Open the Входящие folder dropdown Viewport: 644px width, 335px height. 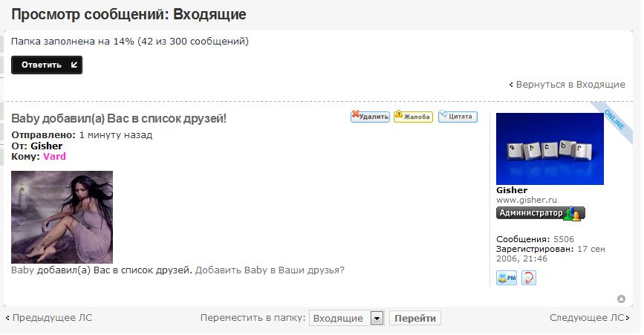346,318
